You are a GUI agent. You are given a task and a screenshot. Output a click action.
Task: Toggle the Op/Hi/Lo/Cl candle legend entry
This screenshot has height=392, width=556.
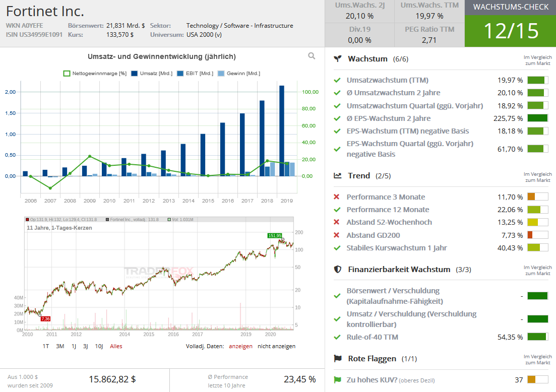[x=61, y=220]
